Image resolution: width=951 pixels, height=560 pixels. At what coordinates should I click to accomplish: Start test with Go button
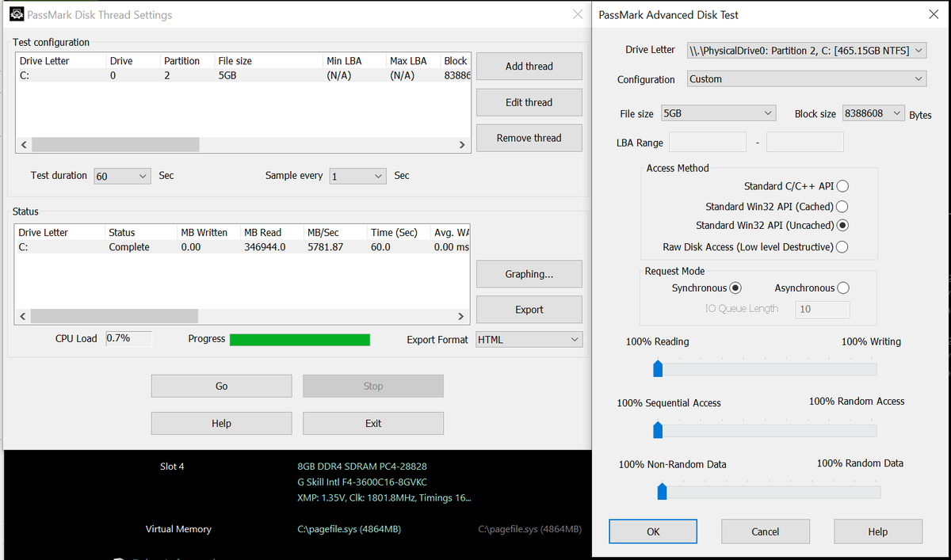221,387
